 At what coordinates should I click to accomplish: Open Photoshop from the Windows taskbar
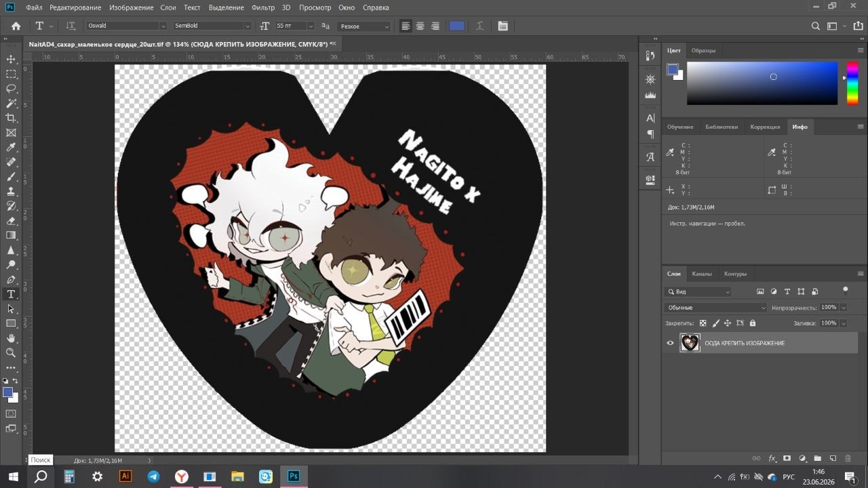tap(294, 476)
